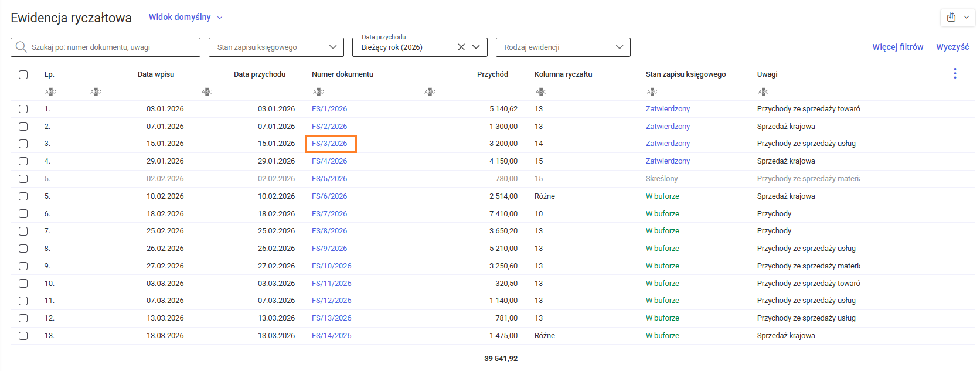Tick the select-all checkbox in the table header
Viewport: 980px width, 371px height.
(x=23, y=74)
